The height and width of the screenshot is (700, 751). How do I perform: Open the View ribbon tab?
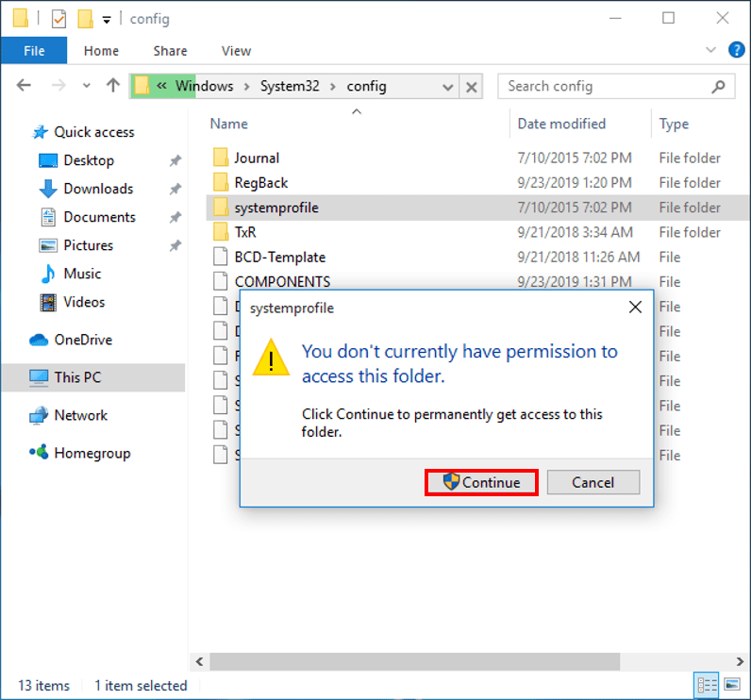(236, 51)
